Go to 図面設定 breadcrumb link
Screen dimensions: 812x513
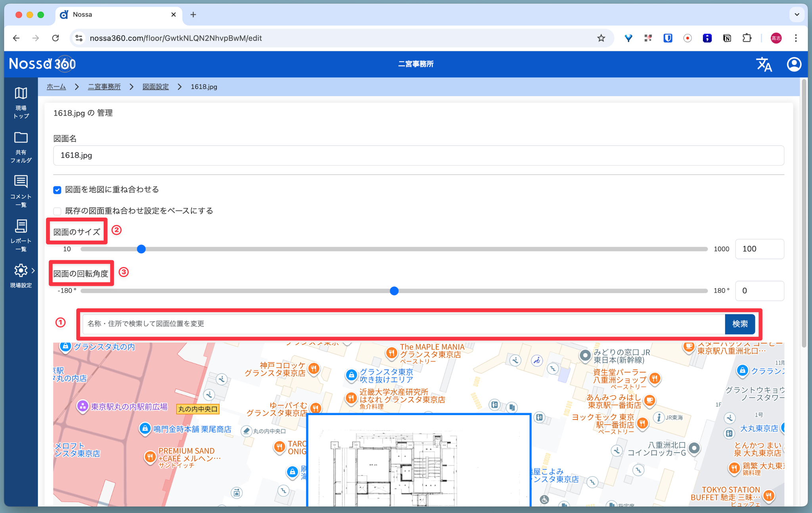coord(155,87)
